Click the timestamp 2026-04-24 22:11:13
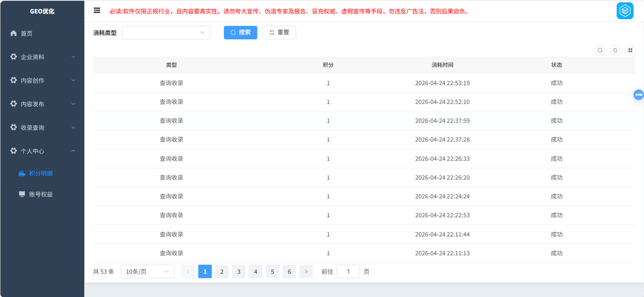The height and width of the screenshot is (297, 644). pyautogui.click(x=442, y=253)
